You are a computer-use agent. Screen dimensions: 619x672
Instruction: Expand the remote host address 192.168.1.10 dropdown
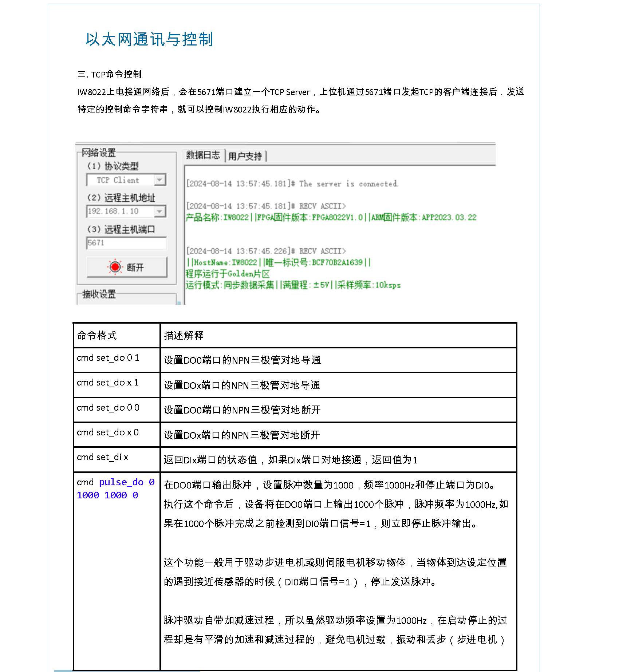click(159, 211)
